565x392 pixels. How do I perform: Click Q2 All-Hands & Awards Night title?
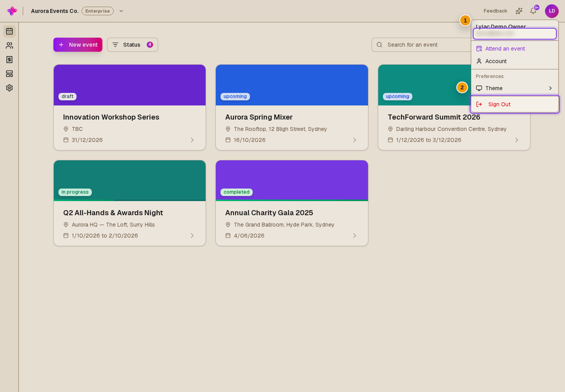(x=113, y=213)
